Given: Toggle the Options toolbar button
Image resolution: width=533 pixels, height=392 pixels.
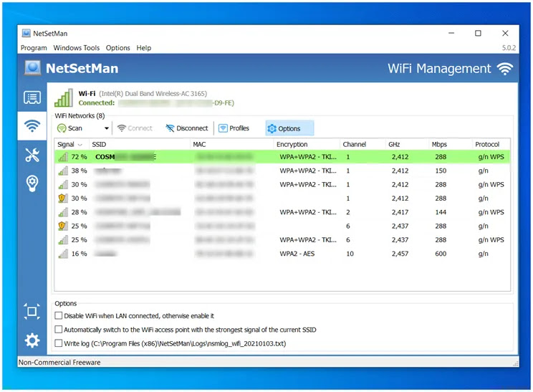Looking at the screenshot, I should tap(289, 128).
